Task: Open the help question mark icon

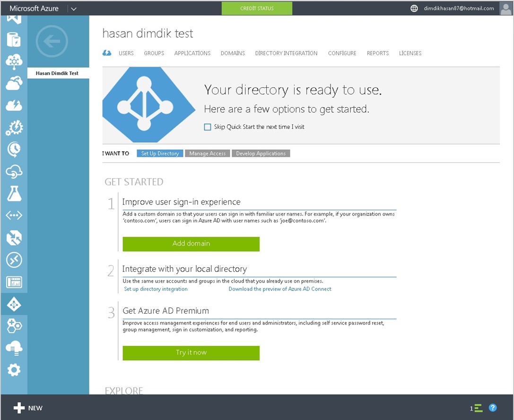Action: tap(492, 408)
